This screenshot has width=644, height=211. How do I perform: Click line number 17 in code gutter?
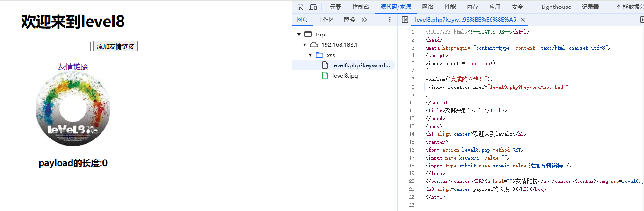click(x=412, y=158)
